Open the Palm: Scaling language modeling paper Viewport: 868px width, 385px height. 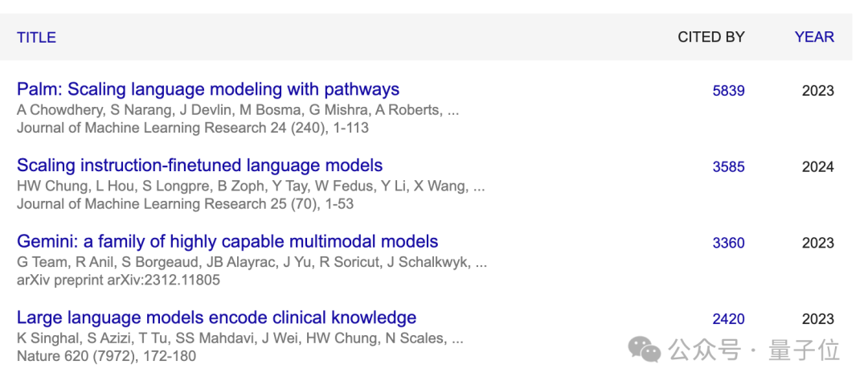[x=208, y=89]
